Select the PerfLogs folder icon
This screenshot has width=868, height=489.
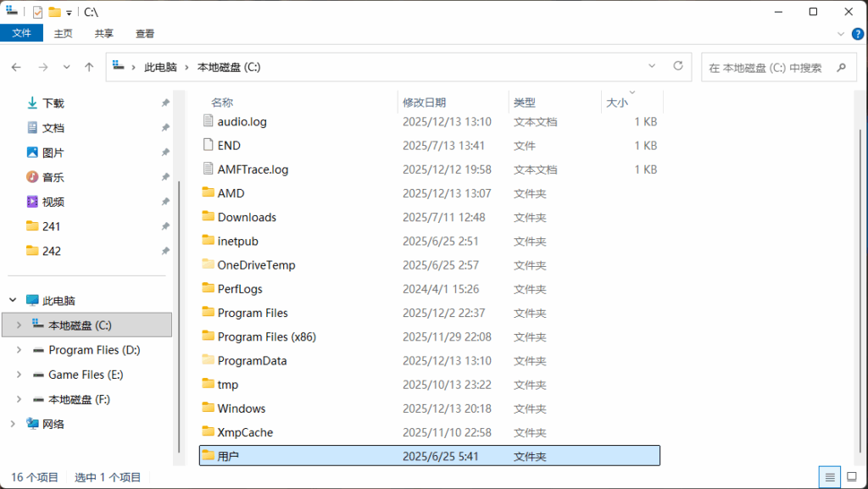[209, 288]
